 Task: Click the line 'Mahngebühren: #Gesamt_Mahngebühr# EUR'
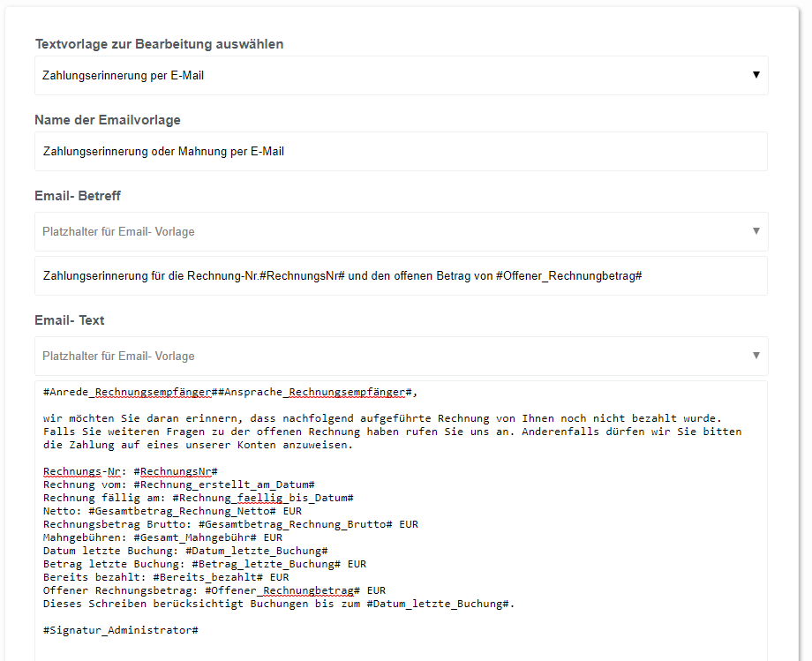coord(162,537)
